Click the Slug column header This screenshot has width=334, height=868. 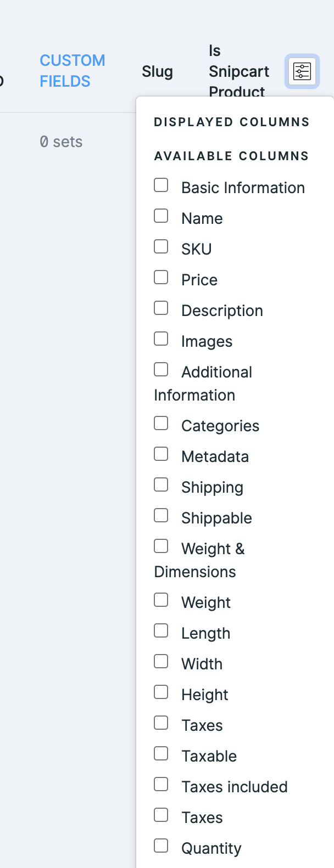(x=157, y=71)
